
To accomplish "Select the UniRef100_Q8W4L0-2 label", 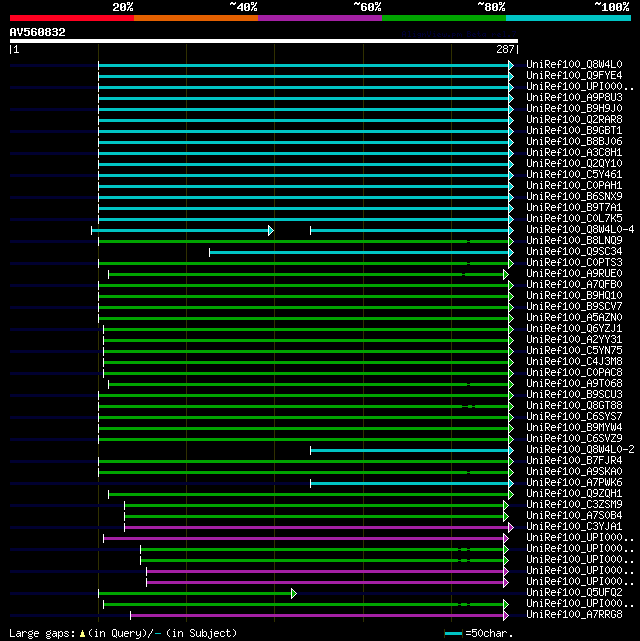I will [x=580, y=450].
